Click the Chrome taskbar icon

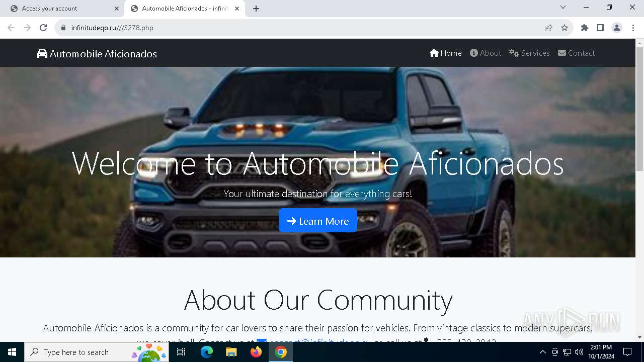(281, 352)
